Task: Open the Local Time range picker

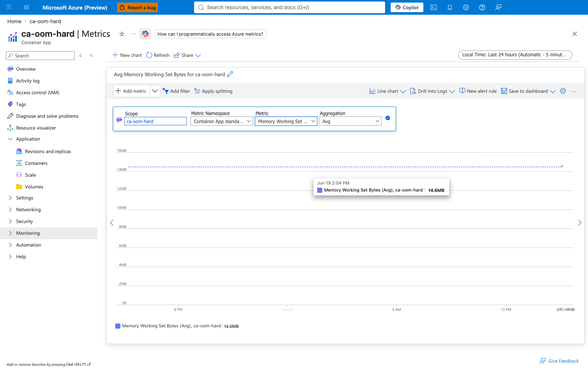Action: [515, 55]
